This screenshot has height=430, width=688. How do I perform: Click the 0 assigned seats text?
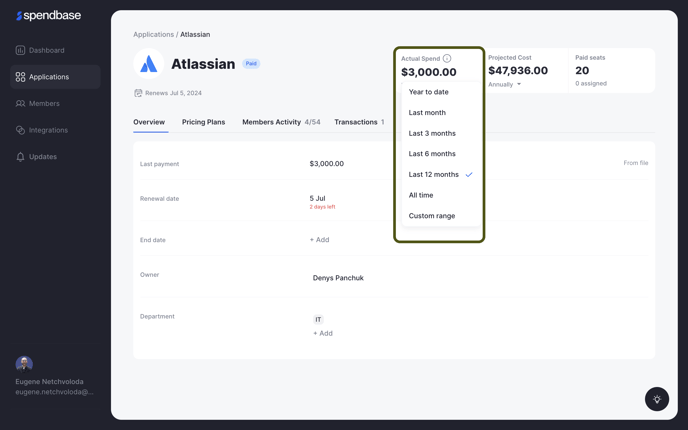tap(591, 83)
